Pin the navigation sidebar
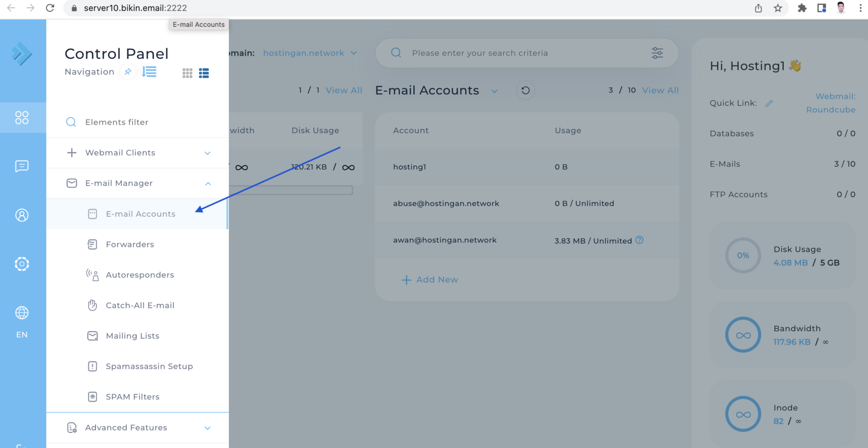Viewport: 868px width, 448px height. point(128,72)
